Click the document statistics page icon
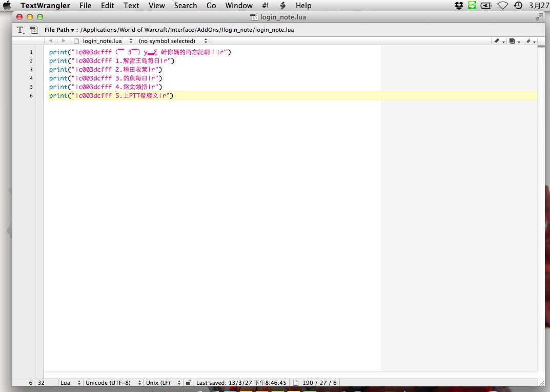This screenshot has width=550, height=392. pos(296,383)
